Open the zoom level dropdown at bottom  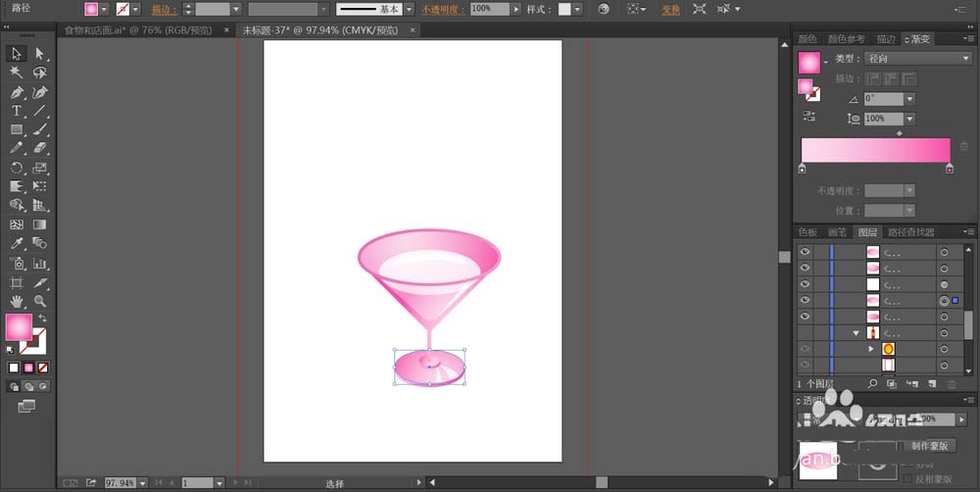[143, 482]
